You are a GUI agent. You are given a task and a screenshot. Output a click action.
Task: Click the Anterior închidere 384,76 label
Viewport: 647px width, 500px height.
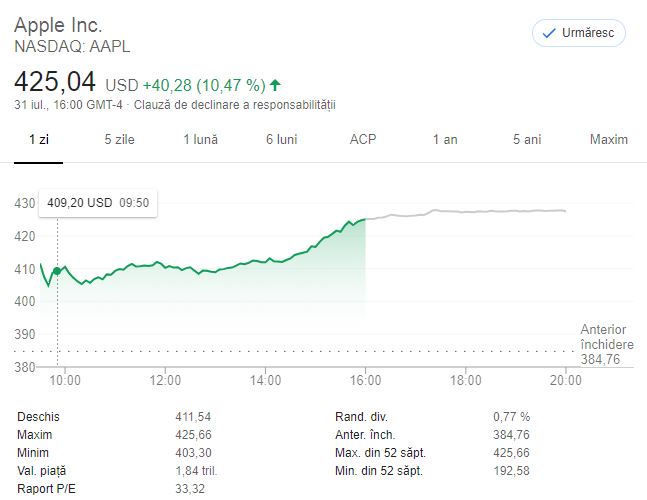(x=607, y=344)
